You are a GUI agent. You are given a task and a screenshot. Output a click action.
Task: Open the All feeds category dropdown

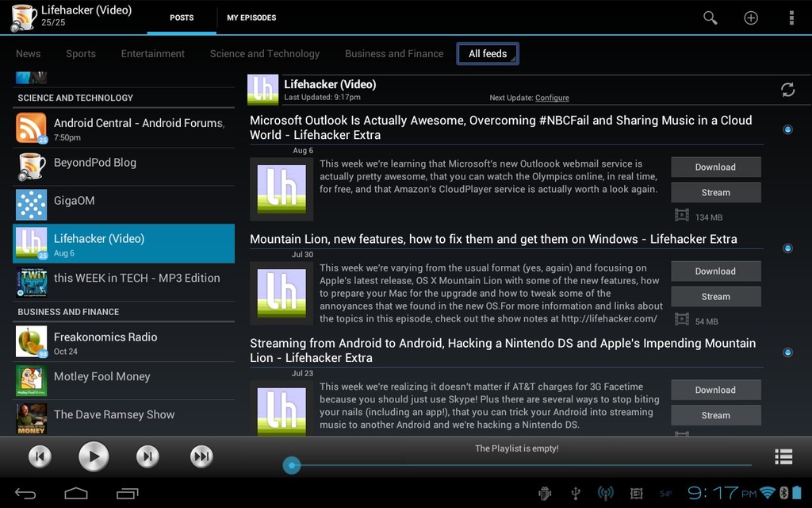point(488,54)
